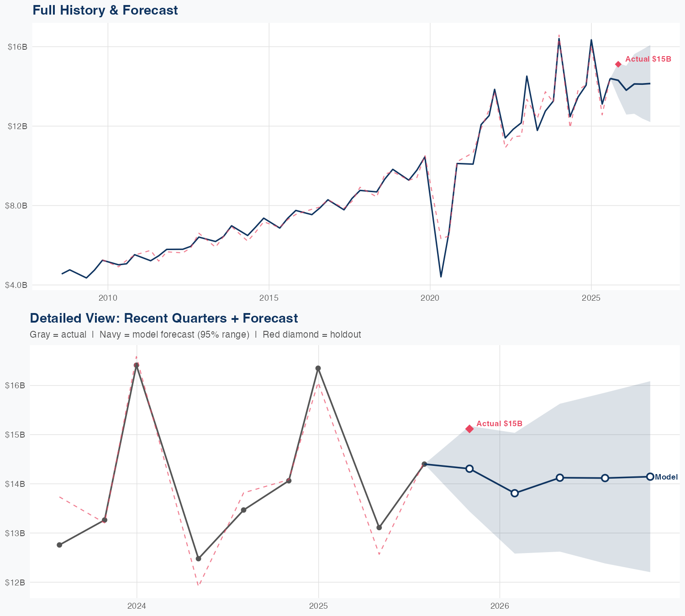Click the $8.0B y-axis label in the top chart
This screenshot has height=616, width=685.
click(x=16, y=205)
